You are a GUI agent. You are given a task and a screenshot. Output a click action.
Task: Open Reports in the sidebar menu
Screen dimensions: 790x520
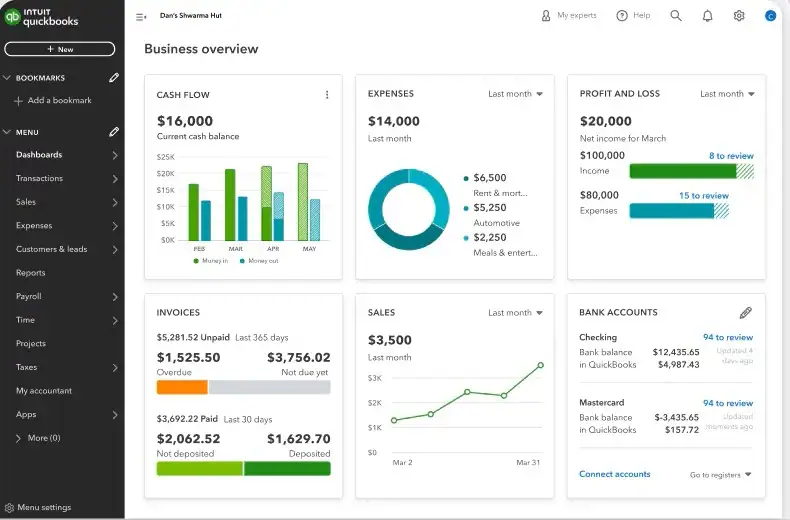tap(31, 273)
